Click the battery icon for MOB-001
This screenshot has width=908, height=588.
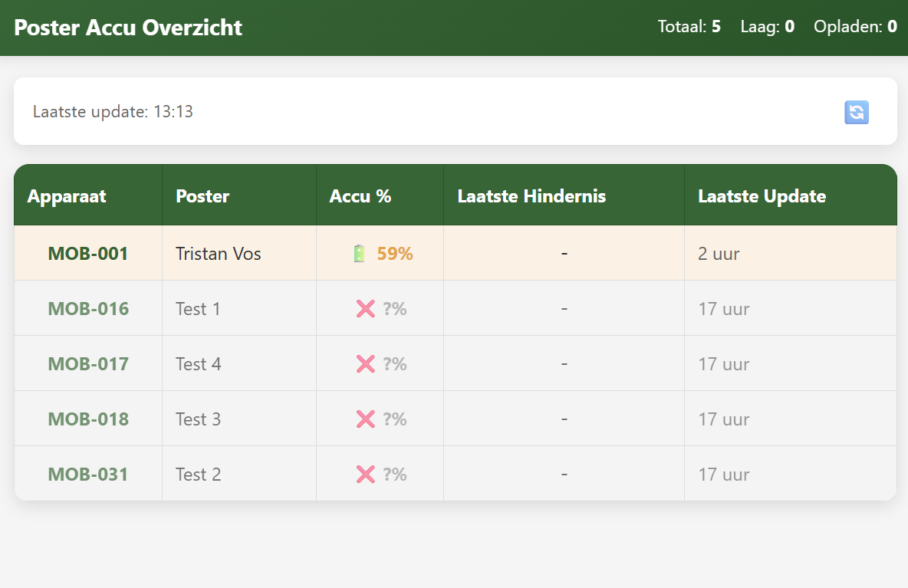point(359,254)
